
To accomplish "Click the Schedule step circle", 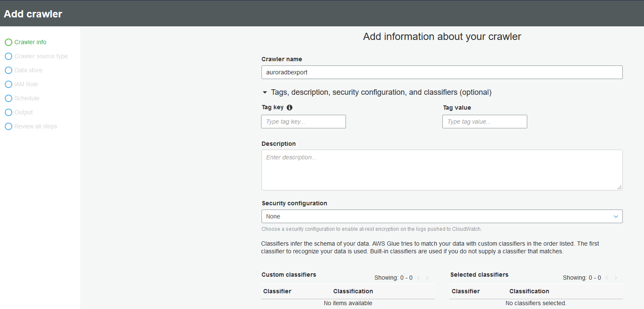I will tap(8, 98).
